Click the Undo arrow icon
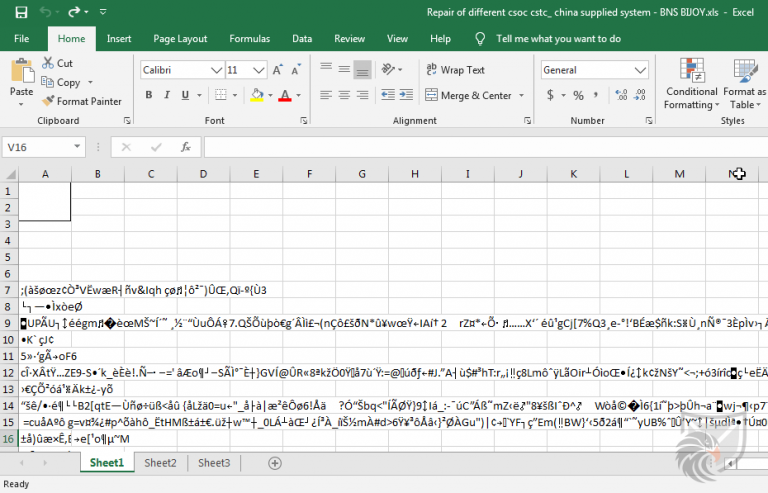 (46, 12)
